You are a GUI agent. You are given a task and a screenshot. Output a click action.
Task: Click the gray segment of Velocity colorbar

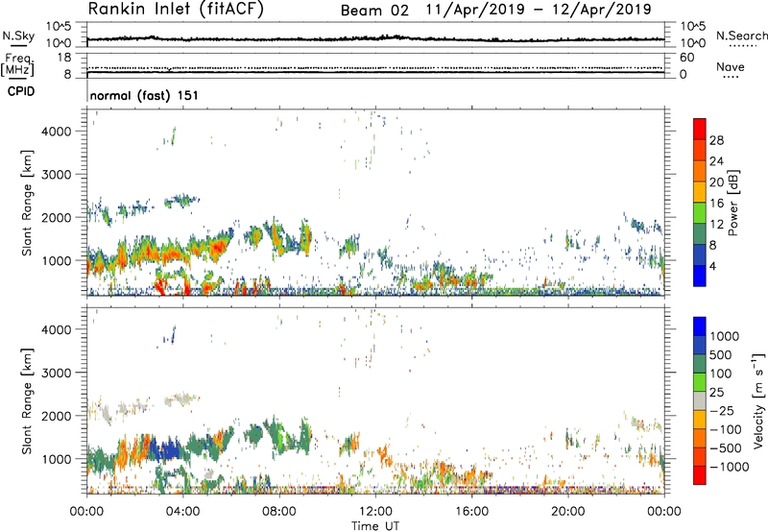tap(700, 400)
